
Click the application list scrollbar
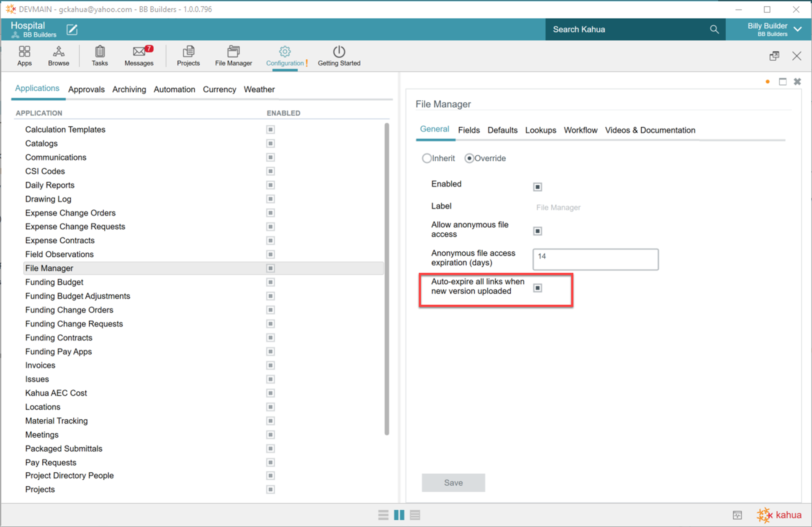(x=387, y=279)
